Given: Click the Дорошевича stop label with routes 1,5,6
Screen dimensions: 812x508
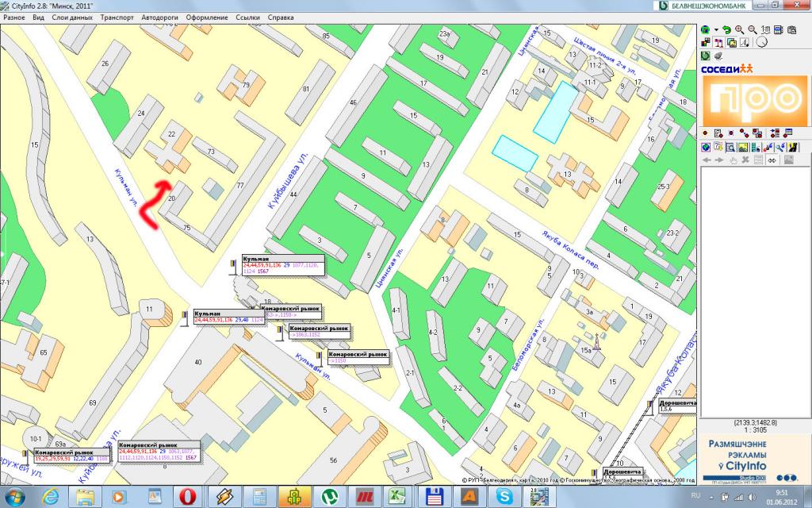Looking at the screenshot, I should [x=678, y=406].
